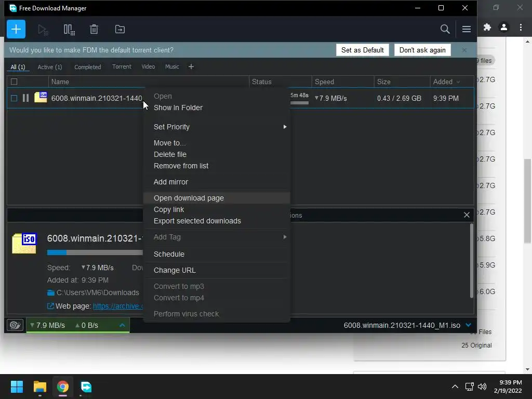This screenshot has width=532, height=399.
Task: Switch to Chrome on the taskbar
Action: pos(62,387)
